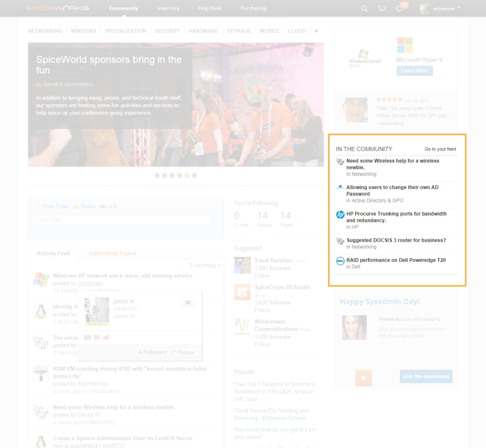486x448 pixels.
Task: Click the Status post option
Action: (84, 206)
